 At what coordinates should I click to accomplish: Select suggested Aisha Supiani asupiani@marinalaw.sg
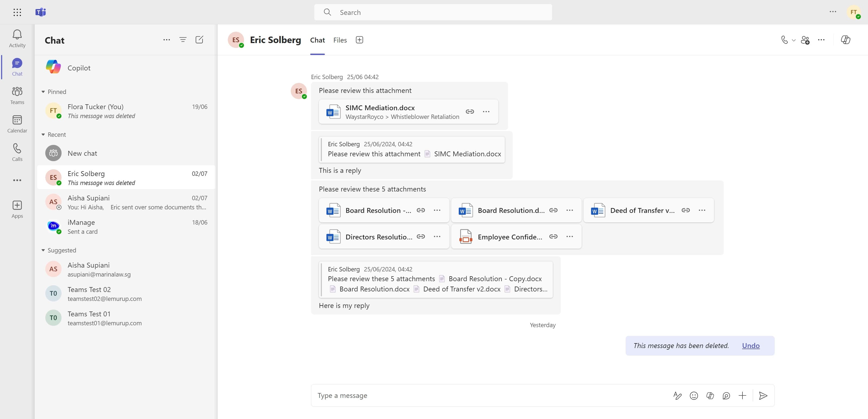click(126, 269)
